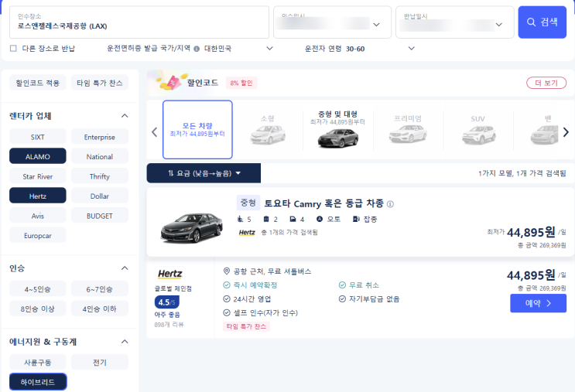575x392 pixels.
Task: Click the info icon beside license country label
Action: pos(197,49)
